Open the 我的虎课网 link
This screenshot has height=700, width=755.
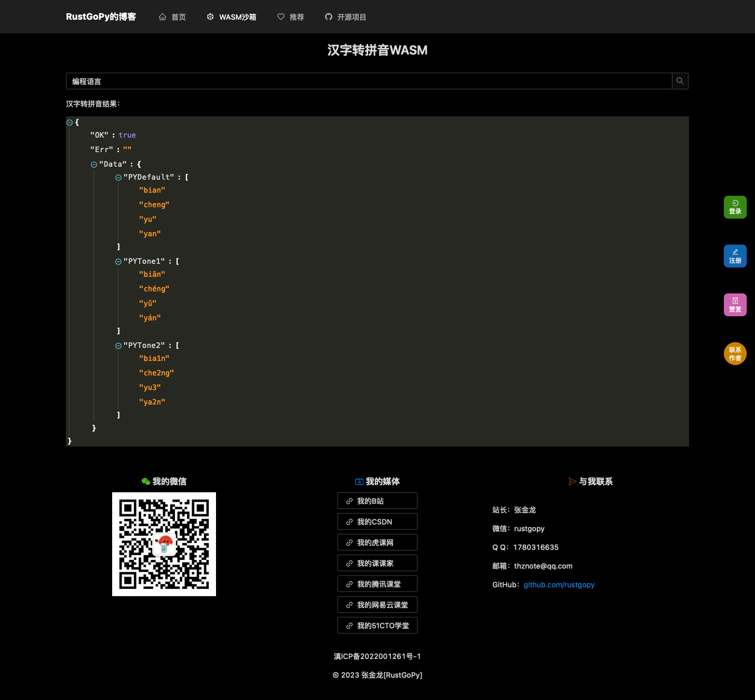tap(377, 542)
